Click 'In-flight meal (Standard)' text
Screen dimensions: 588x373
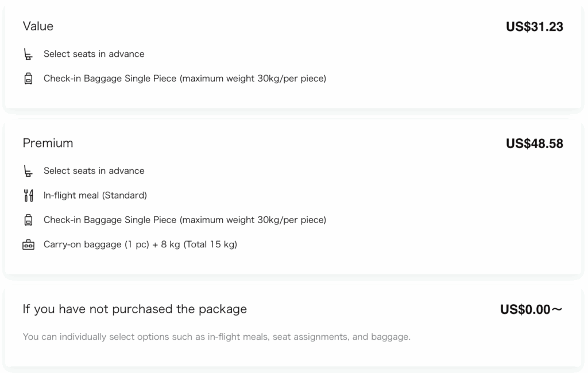tap(95, 196)
